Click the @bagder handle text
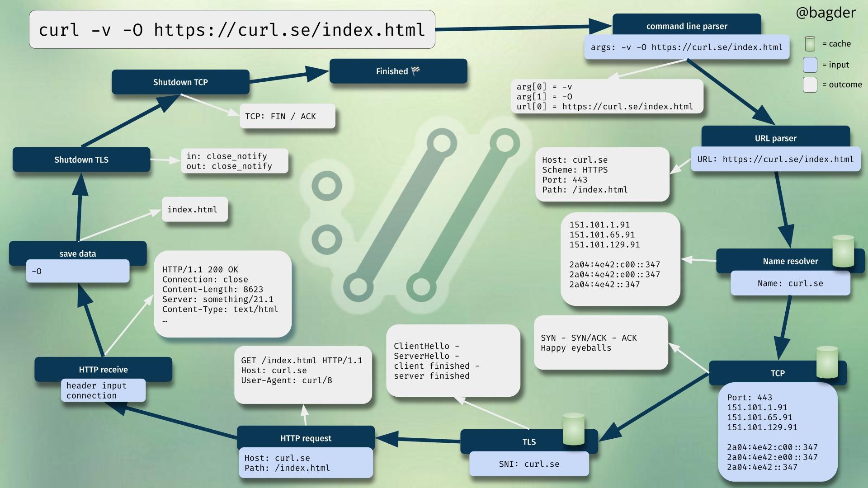Viewport: 868px width, 488px height. (x=826, y=13)
